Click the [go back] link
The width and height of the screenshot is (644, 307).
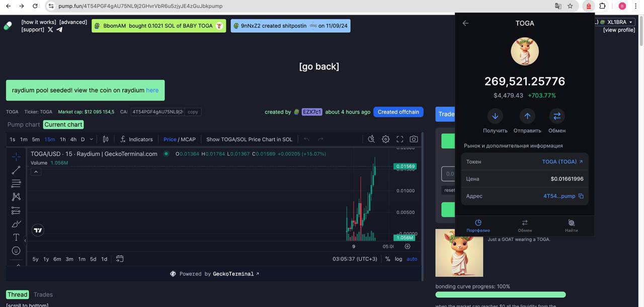[x=319, y=66]
